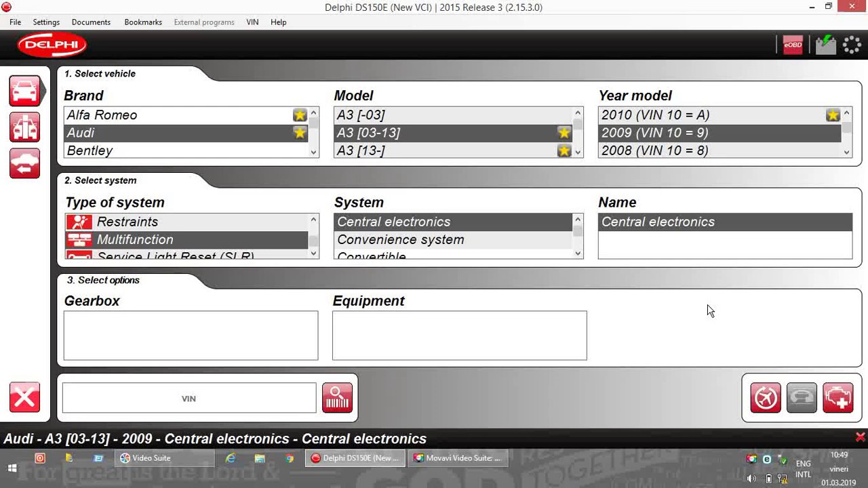The width and height of the screenshot is (868, 488).
Task: Select 2009 (VIN 10 = 9) year
Action: pyautogui.click(x=719, y=133)
